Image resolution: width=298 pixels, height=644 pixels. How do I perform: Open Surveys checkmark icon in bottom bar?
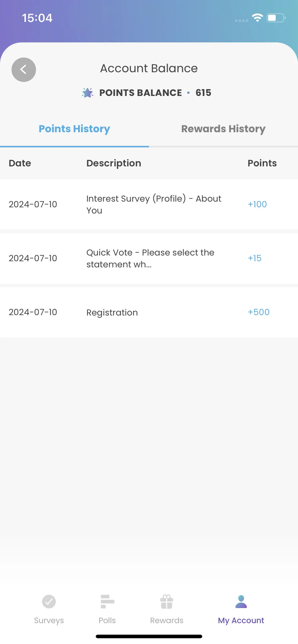click(x=49, y=602)
